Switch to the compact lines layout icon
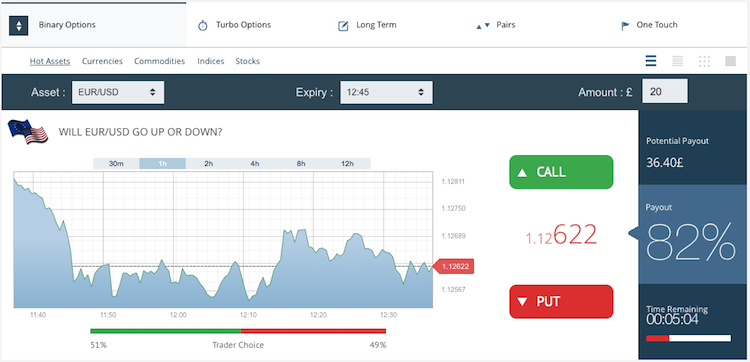 [x=677, y=61]
